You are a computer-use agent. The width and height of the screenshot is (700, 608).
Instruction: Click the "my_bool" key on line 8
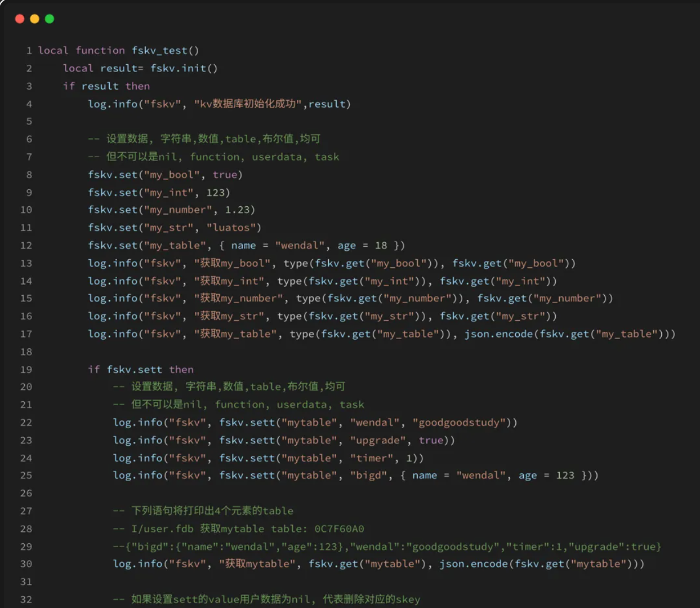coord(172,175)
